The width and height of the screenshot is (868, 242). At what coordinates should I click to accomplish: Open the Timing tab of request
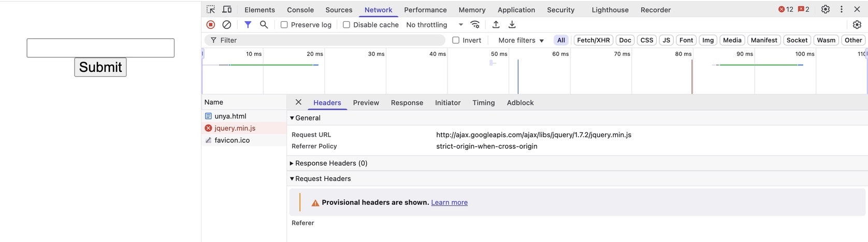[483, 103]
